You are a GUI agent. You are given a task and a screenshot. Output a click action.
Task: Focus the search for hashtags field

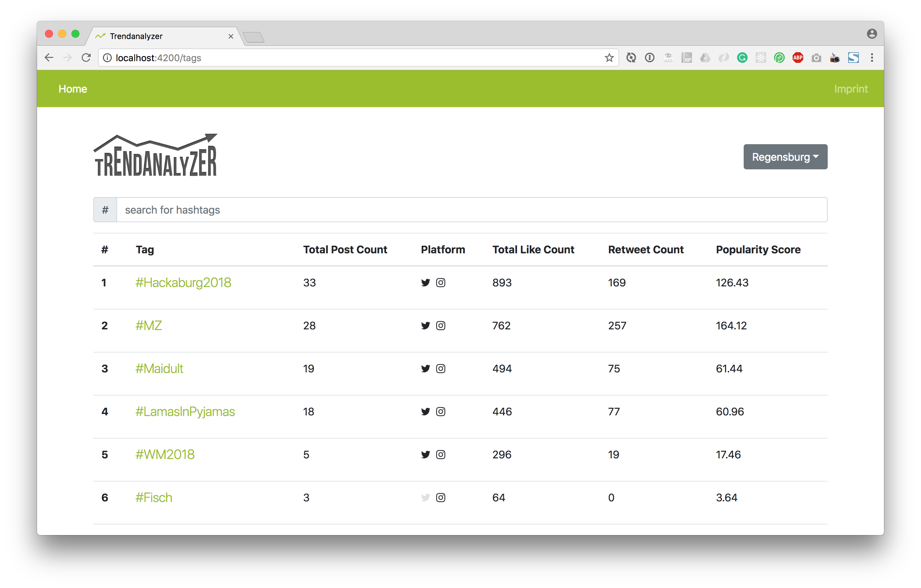pos(471,210)
